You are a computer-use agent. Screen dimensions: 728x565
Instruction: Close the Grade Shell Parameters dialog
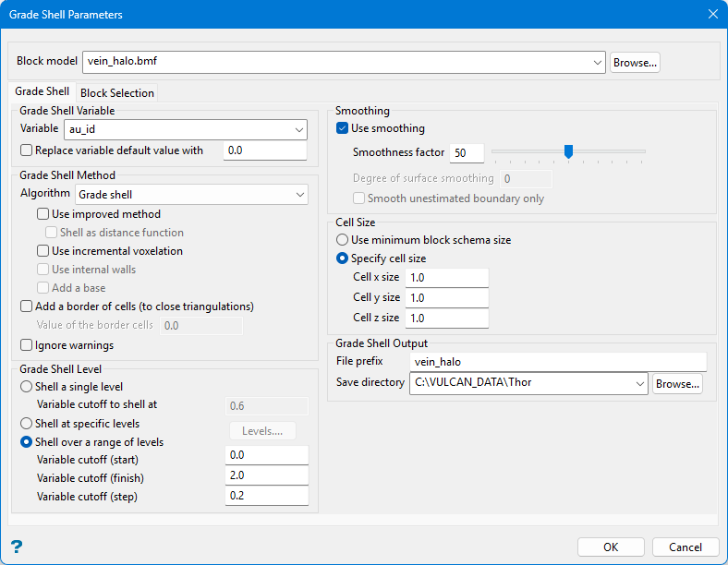pyautogui.click(x=712, y=14)
